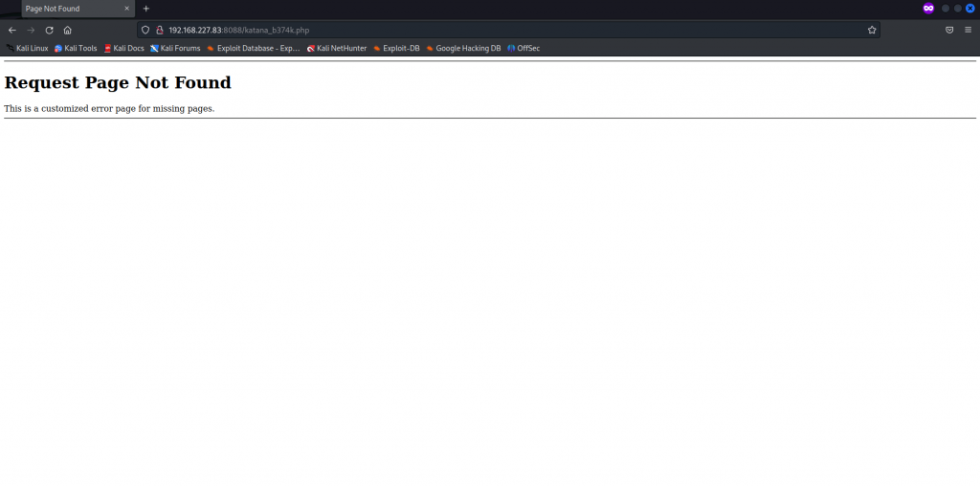Maximize the browser window
This screenshot has width=980, height=486.
pyautogui.click(x=957, y=8)
